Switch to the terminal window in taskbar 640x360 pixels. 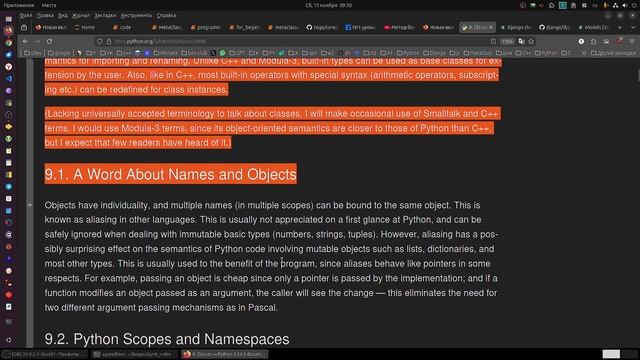135,354
